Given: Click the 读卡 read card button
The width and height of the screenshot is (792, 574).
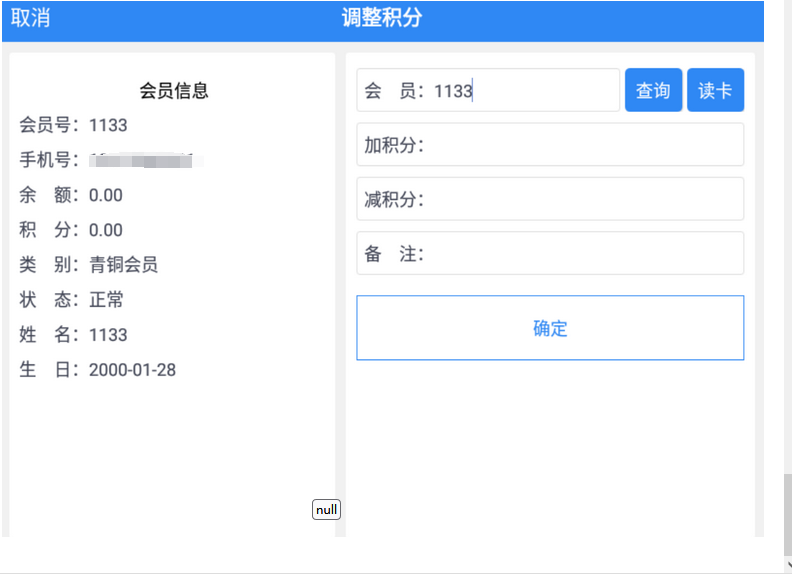Looking at the screenshot, I should (x=715, y=90).
